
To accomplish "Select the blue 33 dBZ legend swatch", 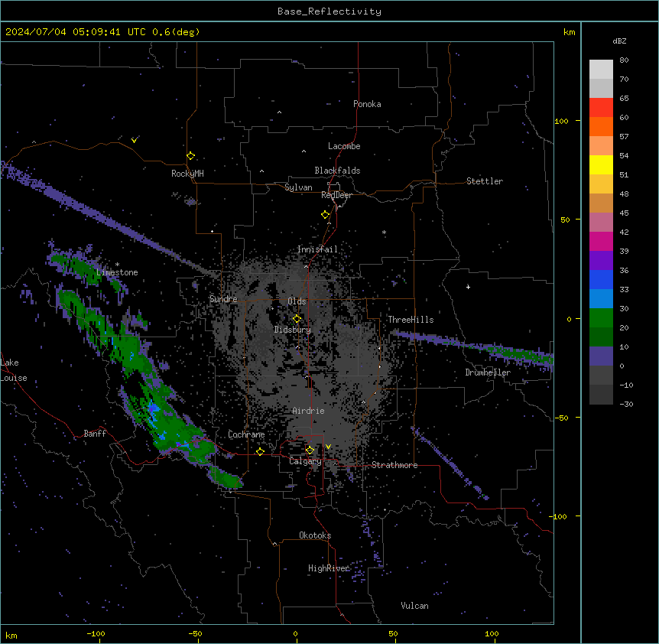I will click(601, 279).
